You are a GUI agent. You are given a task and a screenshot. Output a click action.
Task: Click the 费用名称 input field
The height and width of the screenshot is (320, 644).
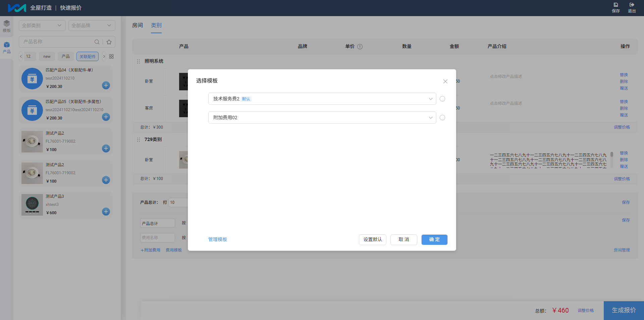[x=158, y=238]
